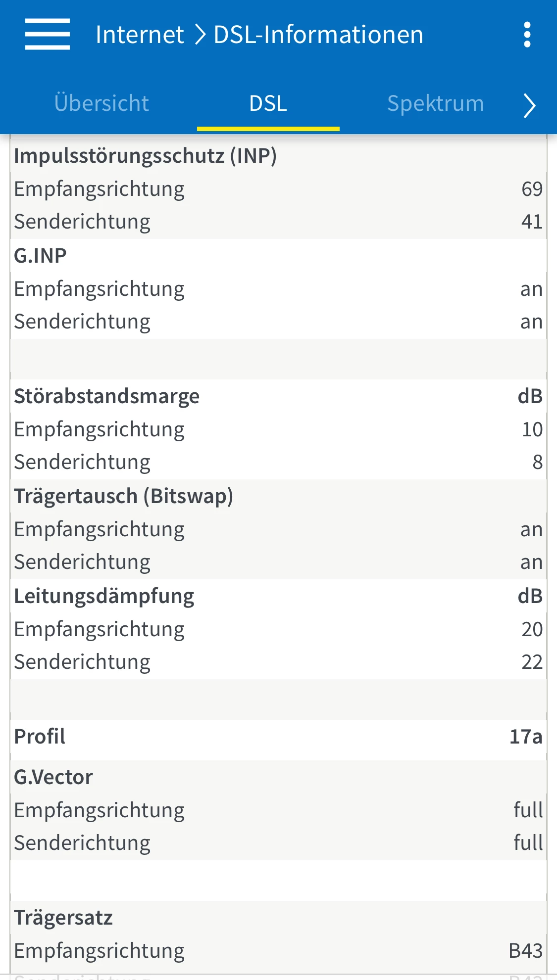557x980 pixels.
Task: Select the DSL tab
Action: (x=268, y=103)
